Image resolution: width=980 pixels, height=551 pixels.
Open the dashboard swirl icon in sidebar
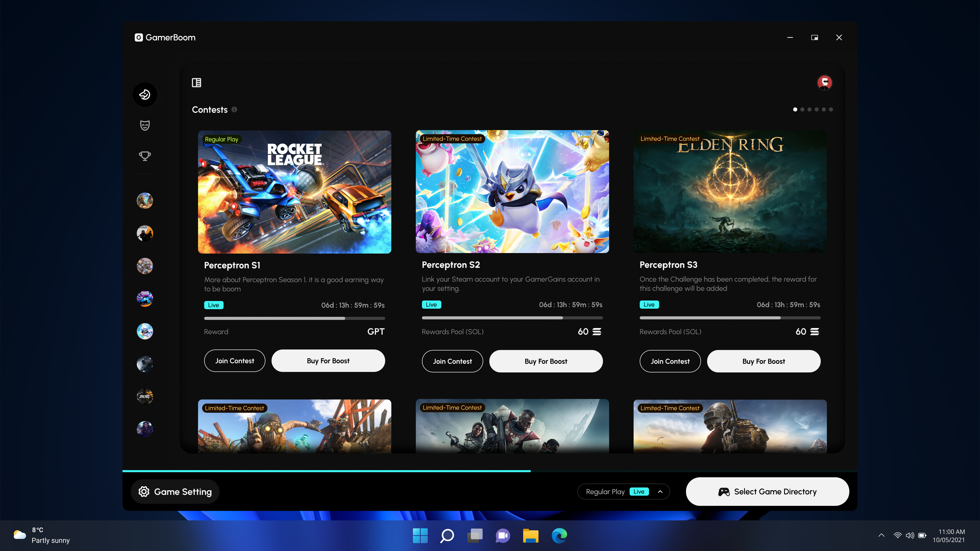coord(145,94)
